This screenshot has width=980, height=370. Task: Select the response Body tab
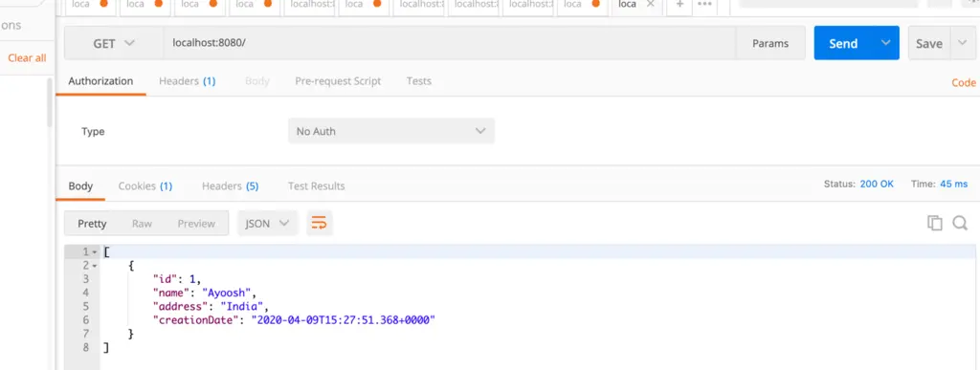coord(80,185)
